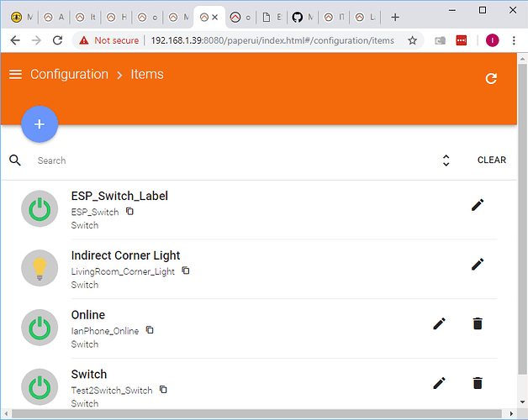This screenshot has width=528, height=420.
Task: Delete the Test2Switch_Switch item
Action: point(478,383)
